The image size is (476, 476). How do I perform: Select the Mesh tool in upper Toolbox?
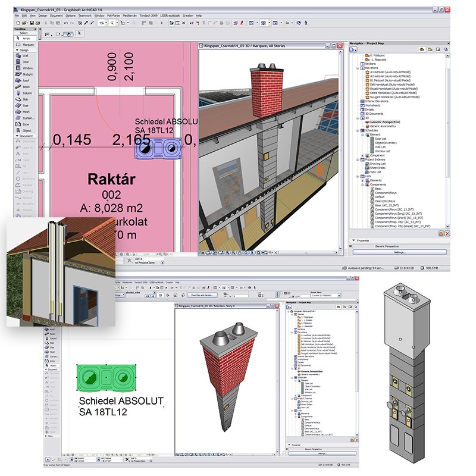pos(25,112)
